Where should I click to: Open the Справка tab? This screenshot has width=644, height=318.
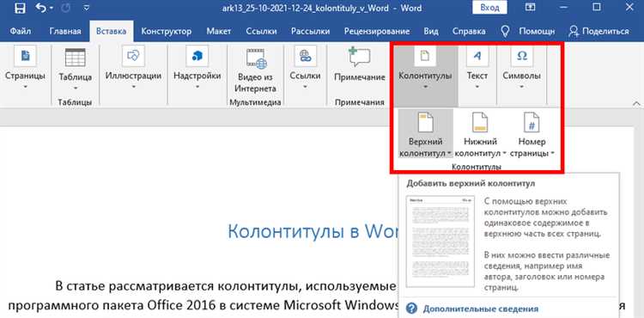[469, 31]
